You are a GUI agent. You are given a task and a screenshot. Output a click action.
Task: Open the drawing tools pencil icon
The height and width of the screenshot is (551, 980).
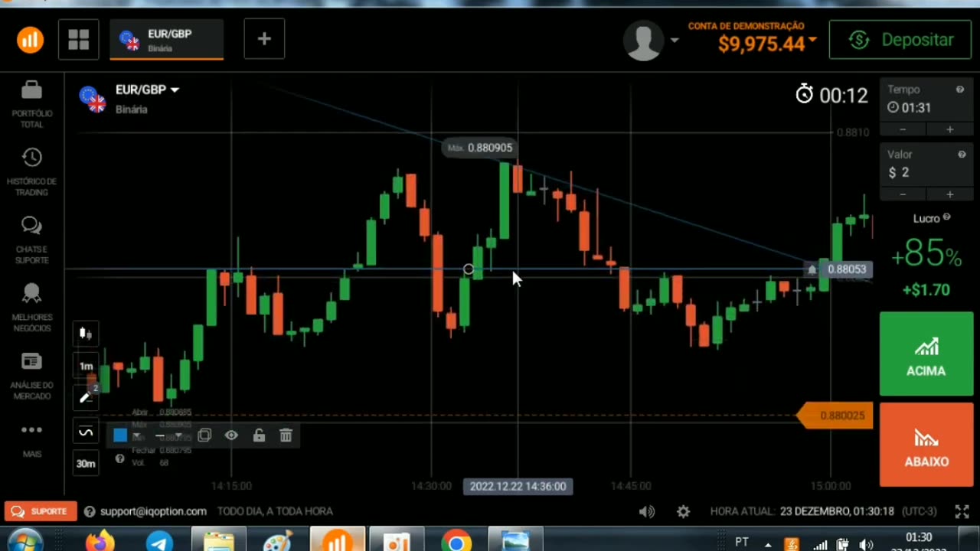tap(86, 398)
